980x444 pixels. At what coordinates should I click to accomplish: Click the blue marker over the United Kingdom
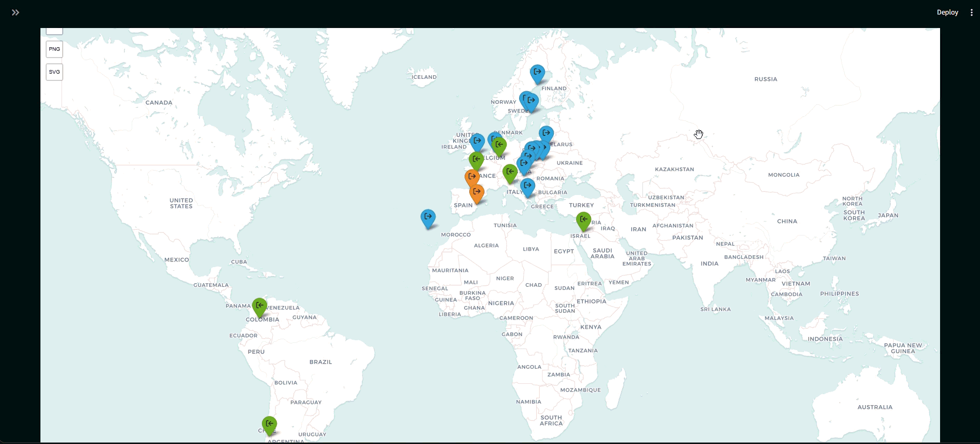[x=477, y=141]
